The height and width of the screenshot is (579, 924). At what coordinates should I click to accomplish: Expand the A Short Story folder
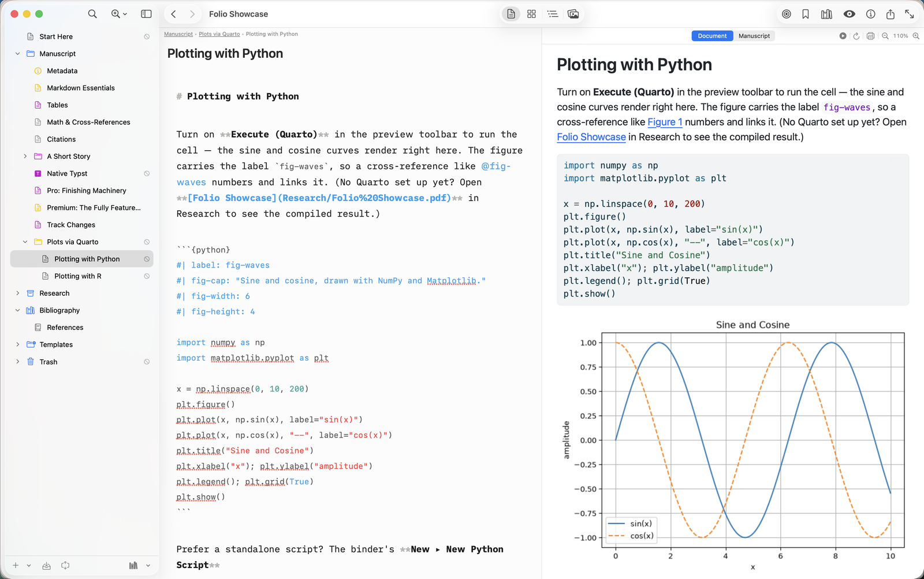point(25,157)
